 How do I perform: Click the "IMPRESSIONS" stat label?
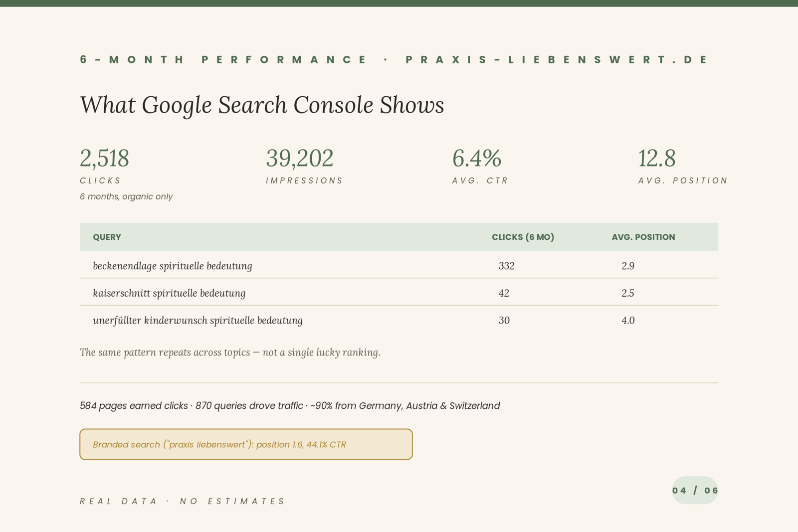[x=304, y=180]
